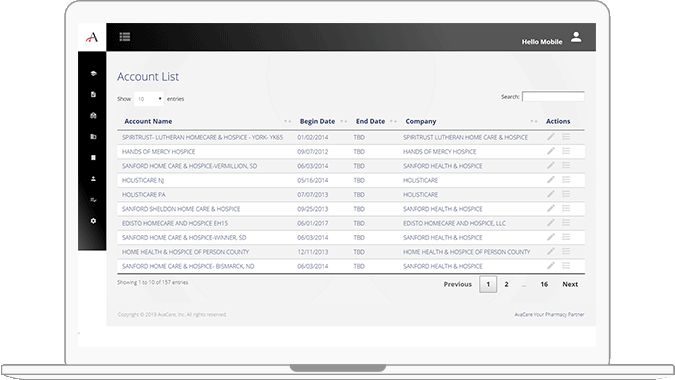Screen dimensions: 675x380
Task: Sort by End Date column
Action: click(x=370, y=121)
